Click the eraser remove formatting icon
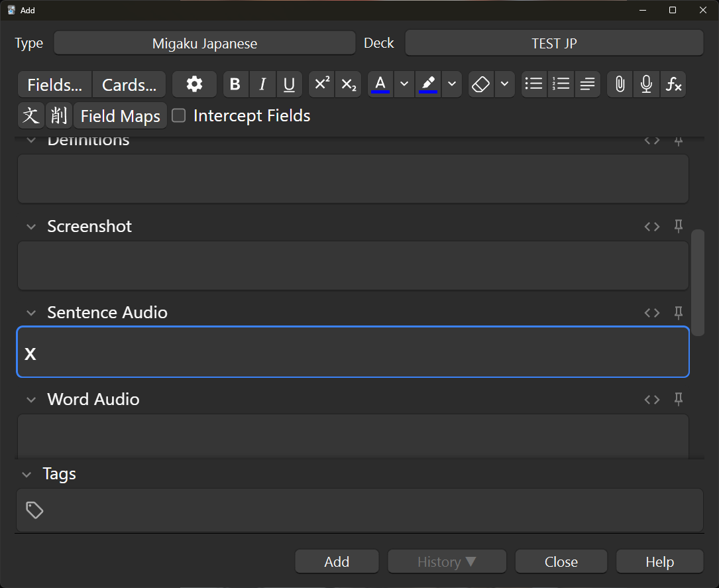 click(481, 85)
